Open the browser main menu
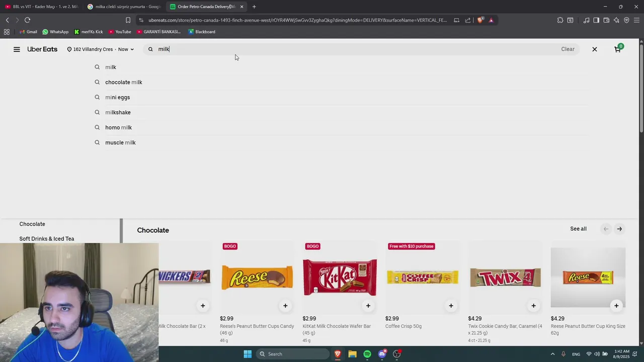 [x=636, y=20]
